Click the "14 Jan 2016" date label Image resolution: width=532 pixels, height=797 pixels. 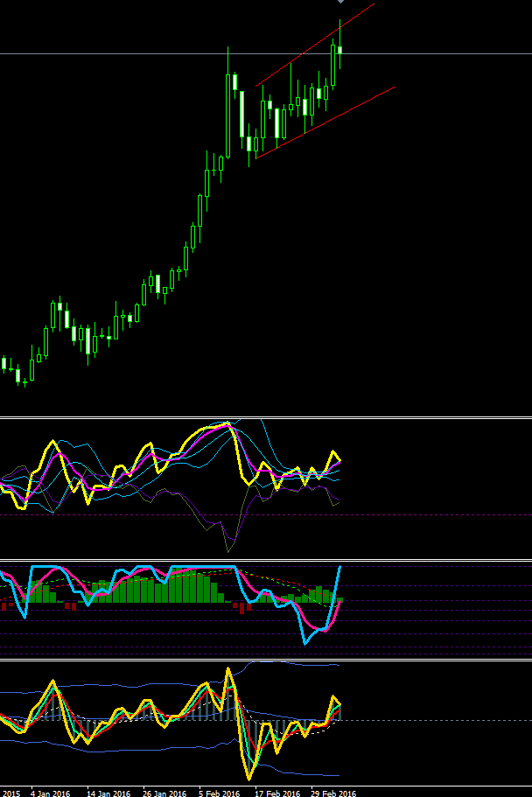click(x=108, y=793)
